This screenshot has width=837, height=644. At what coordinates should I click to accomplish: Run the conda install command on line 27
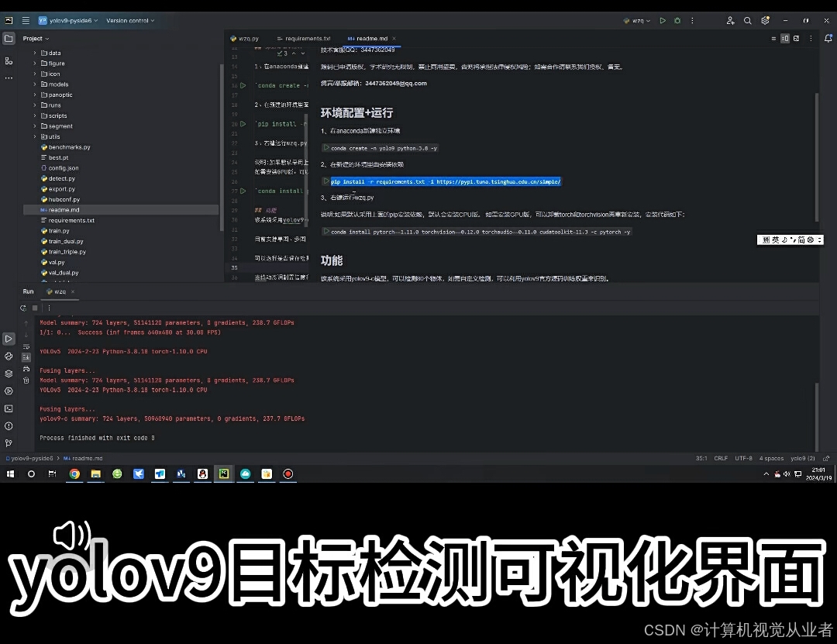tap(243, 191)
